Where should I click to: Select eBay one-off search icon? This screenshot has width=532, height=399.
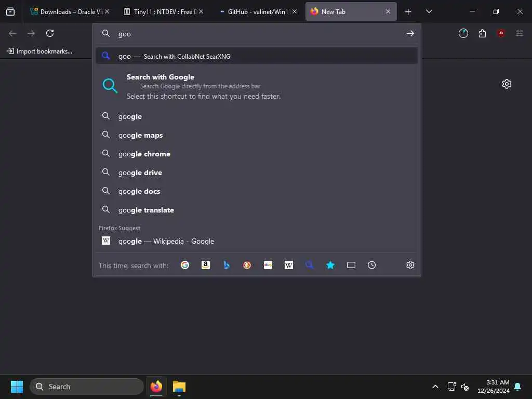(268, 265)
